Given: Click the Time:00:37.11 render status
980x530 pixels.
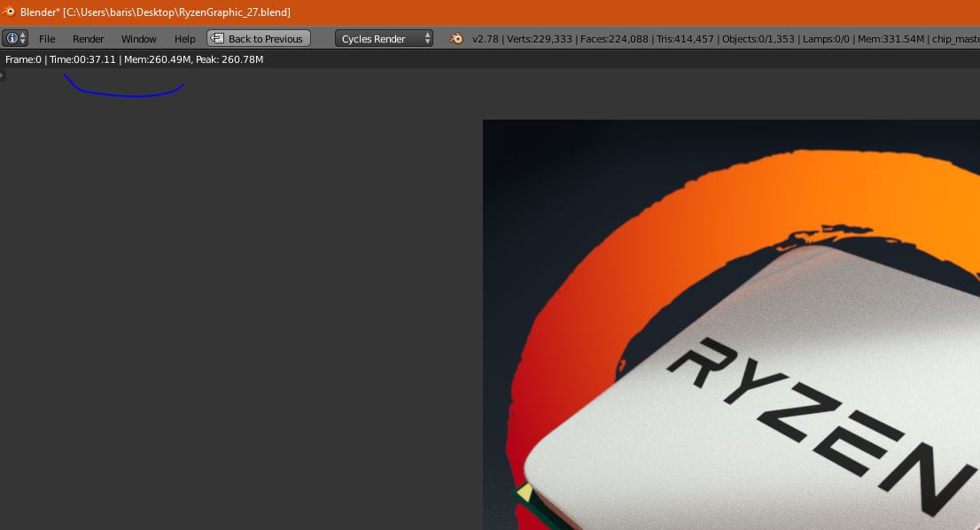Looking at the screenshot, I should point(82,59).
